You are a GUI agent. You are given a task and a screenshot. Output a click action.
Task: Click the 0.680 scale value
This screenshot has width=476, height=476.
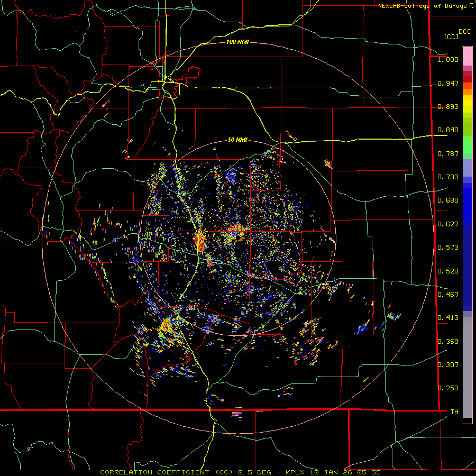[x=448, y=200]
